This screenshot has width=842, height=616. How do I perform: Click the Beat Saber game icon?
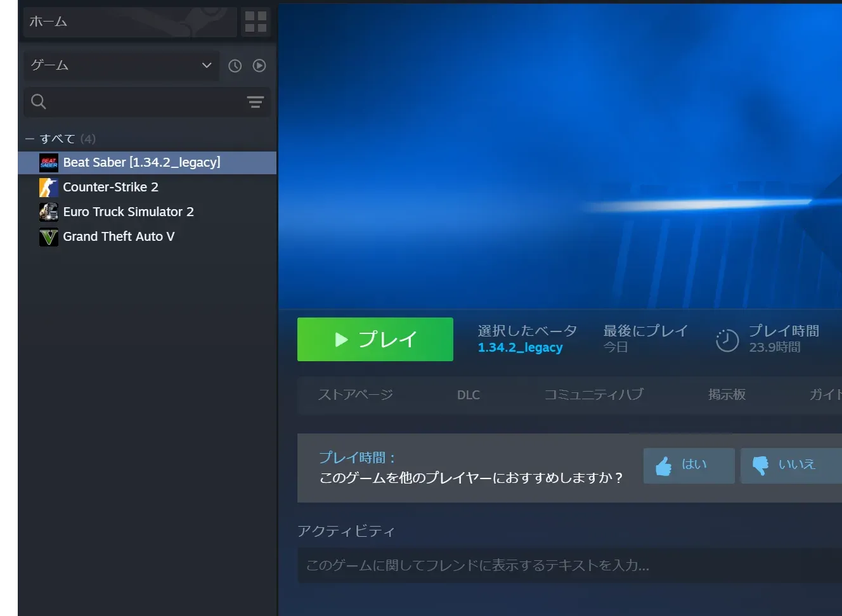pyautogui.click(x=48, y=162)
